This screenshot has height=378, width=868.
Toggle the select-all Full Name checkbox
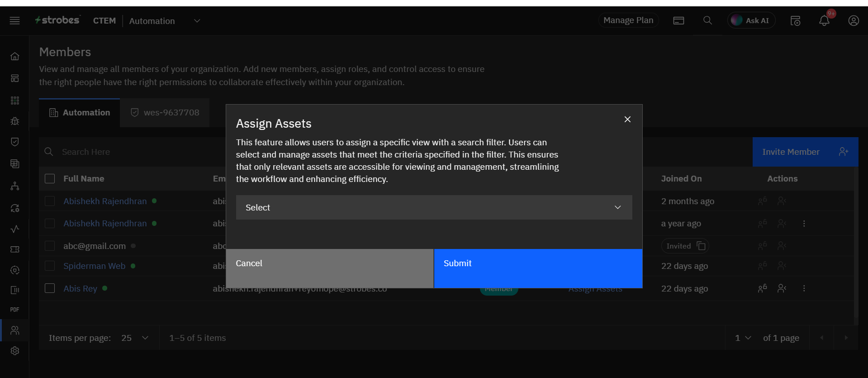click(50, 179)
